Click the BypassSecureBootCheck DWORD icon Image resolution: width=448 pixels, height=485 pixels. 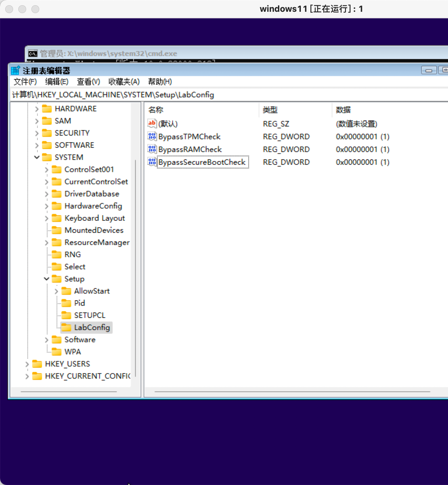[152, 162]
